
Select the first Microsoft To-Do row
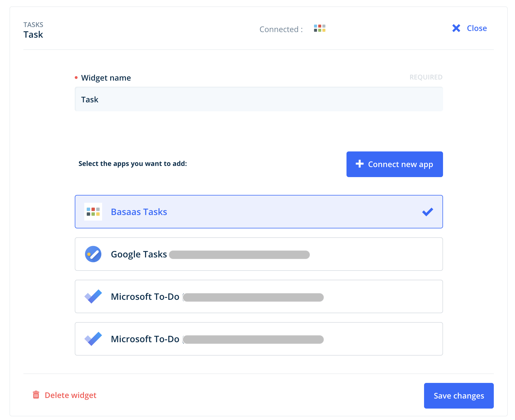point(259,296)
